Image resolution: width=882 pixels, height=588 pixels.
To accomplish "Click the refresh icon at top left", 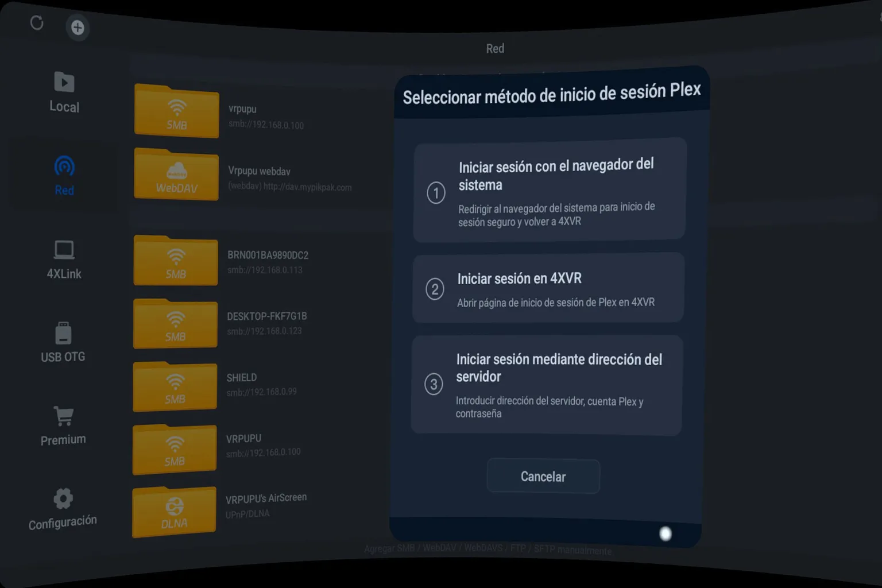I will pyautogui.click(x=37, y=23).
